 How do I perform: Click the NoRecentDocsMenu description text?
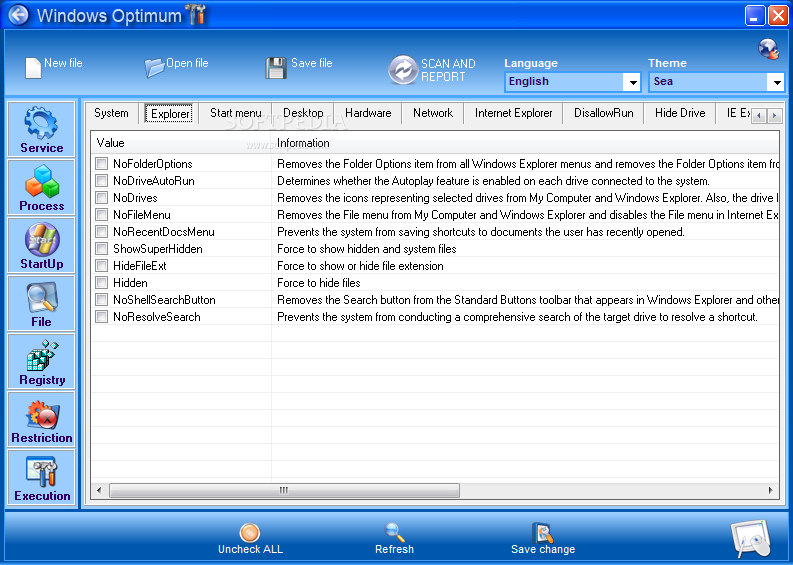click(x=480, y=232)
